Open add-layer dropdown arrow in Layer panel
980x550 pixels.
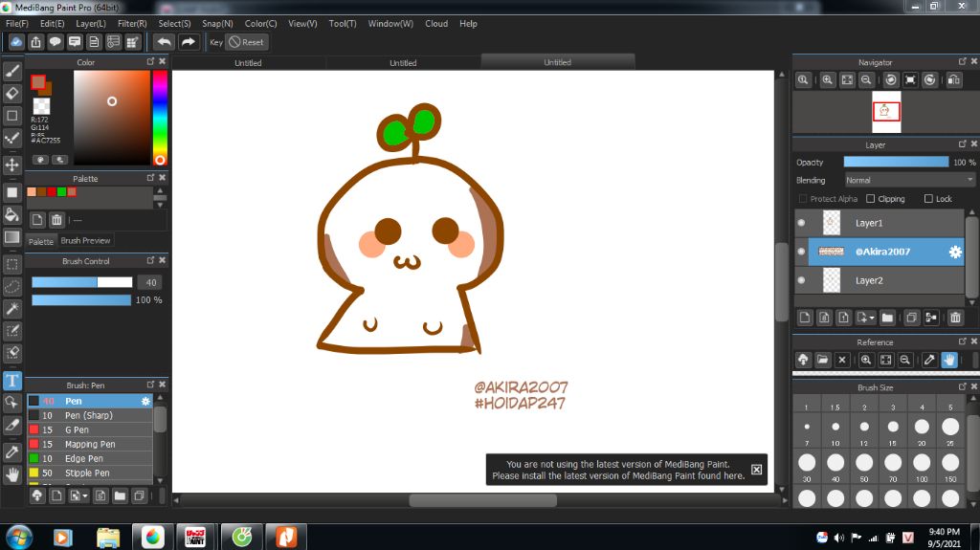click(x=872, y=319)
